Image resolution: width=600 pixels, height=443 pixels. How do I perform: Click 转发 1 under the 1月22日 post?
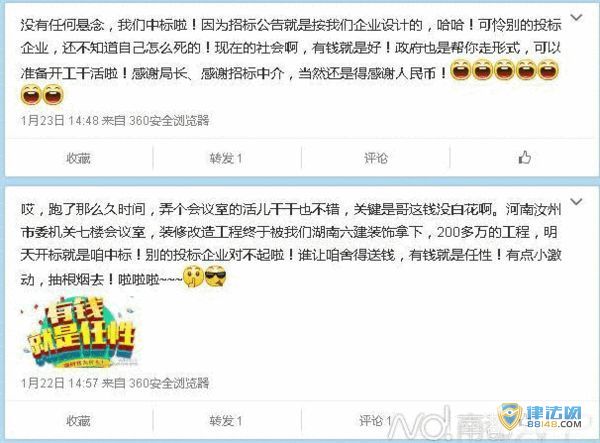tap(226, 420)
